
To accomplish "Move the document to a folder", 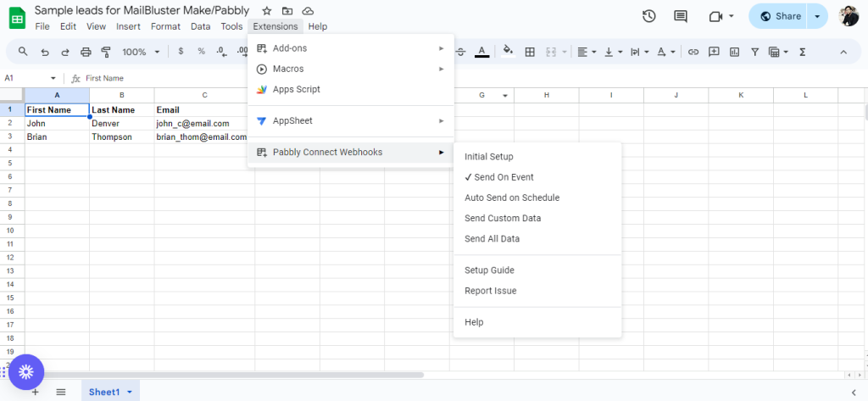I will [x=287, y=10].
